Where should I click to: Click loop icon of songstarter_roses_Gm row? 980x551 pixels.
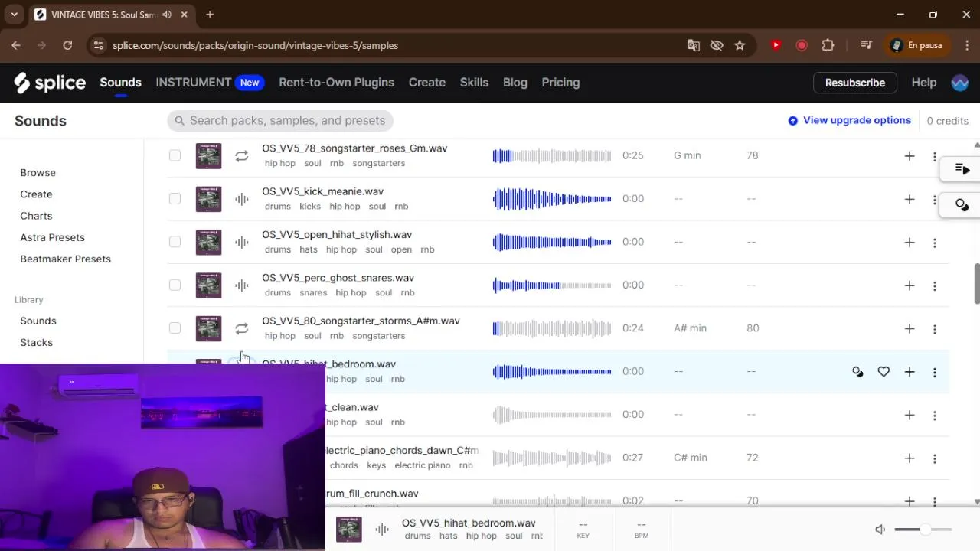tap(242, 155)
